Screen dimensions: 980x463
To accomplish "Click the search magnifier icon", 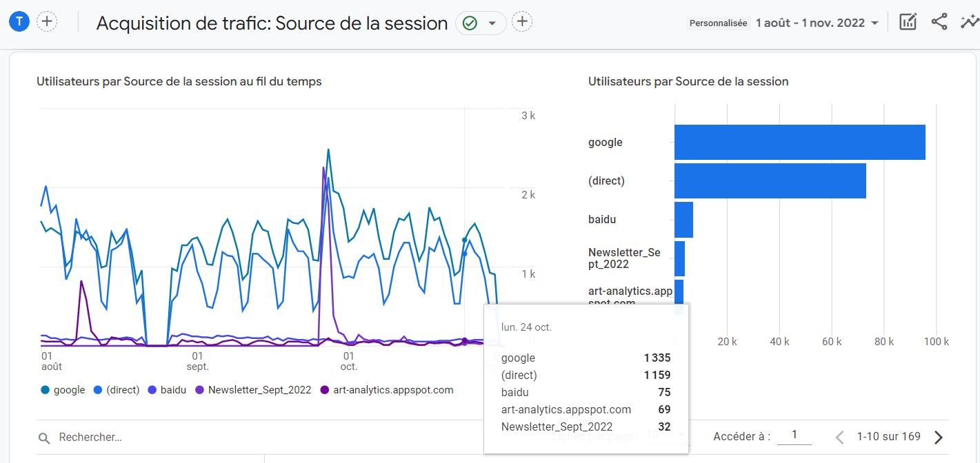I will [44, 438].
